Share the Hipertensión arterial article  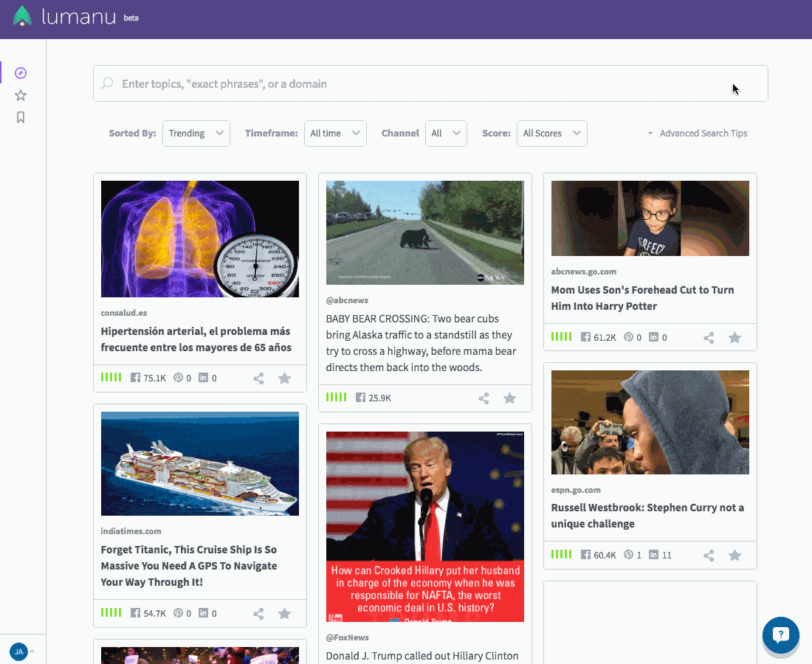click(x=258, y=378)
